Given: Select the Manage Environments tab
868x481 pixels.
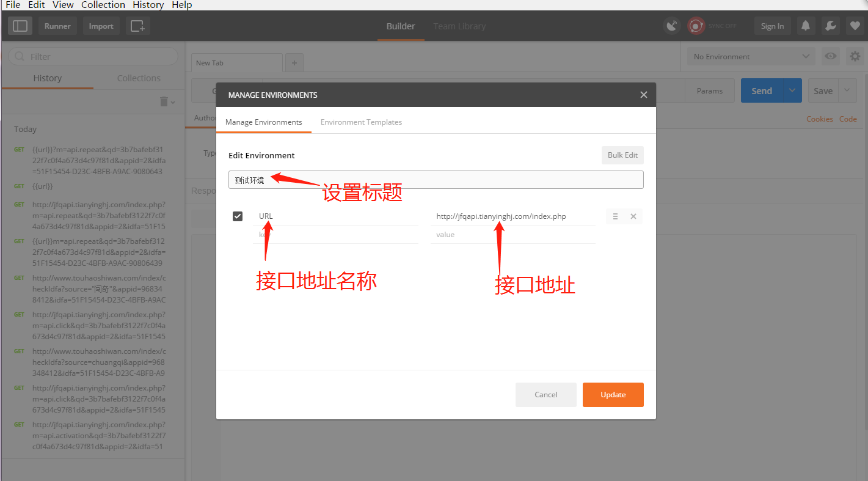Looking at the screenshot, I should point(264,122).
